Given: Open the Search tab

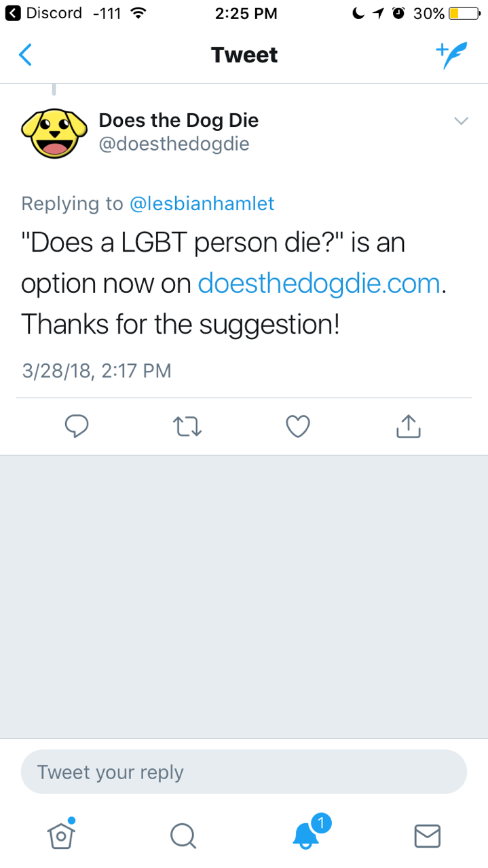Looking at the screenshot, I should pyautogui.click(x=183, y=835).
